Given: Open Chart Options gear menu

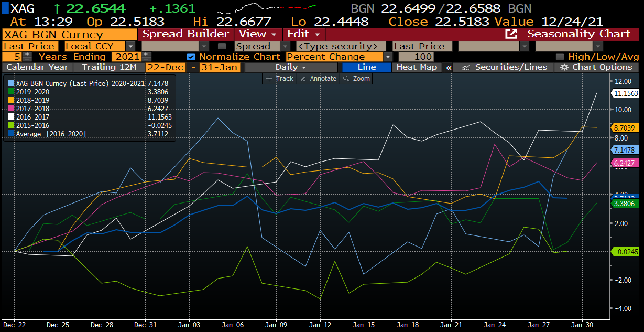Looking at the screenshot, I should coord(596,67).
